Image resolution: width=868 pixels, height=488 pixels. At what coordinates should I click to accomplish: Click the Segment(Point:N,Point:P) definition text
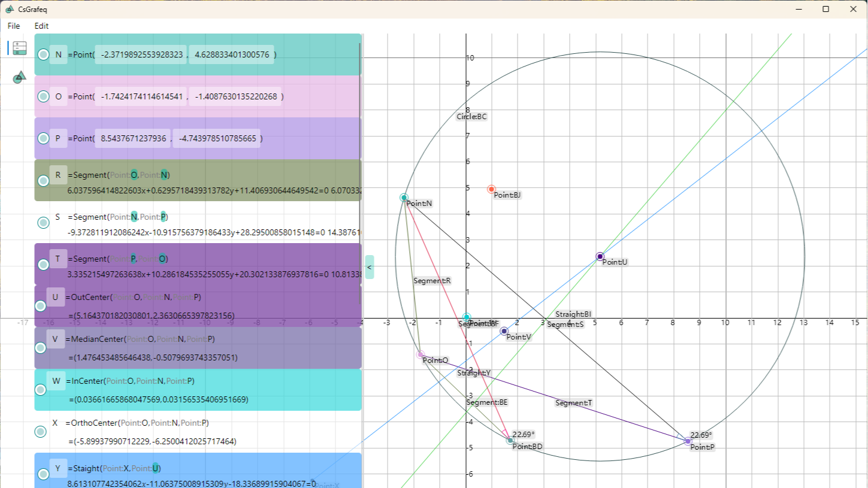point(118,217)
